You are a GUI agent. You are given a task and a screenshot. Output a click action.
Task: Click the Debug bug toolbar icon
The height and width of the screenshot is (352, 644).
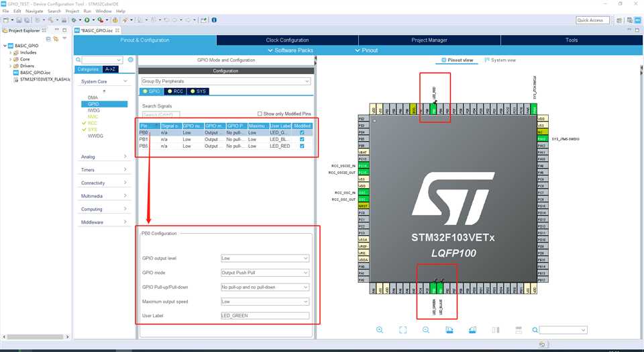pos(74,19)
